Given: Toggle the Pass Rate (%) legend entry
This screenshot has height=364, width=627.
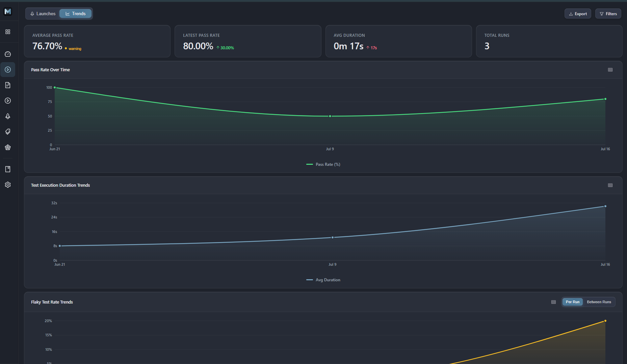Looking at the screenshot, I should [x=323, y=164].
